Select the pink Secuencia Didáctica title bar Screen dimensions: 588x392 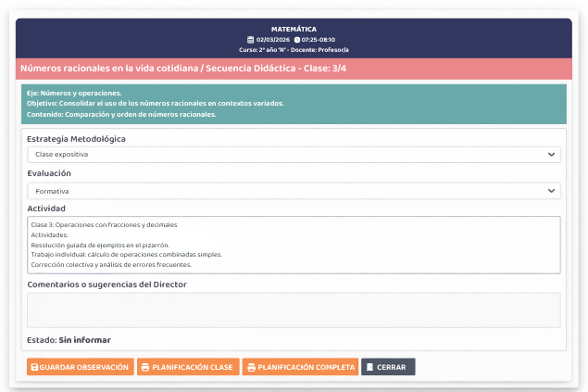point(294,70)
